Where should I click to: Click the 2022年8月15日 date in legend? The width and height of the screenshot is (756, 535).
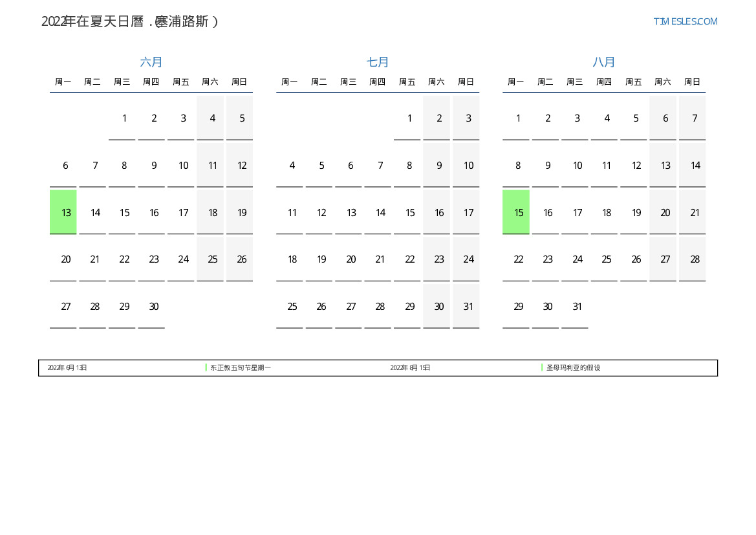point(410,367)
